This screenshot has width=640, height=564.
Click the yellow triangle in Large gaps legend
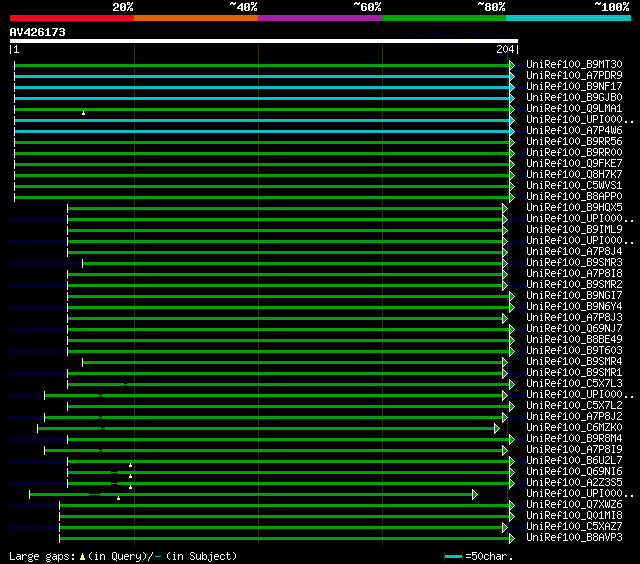[x=82, y=557]
